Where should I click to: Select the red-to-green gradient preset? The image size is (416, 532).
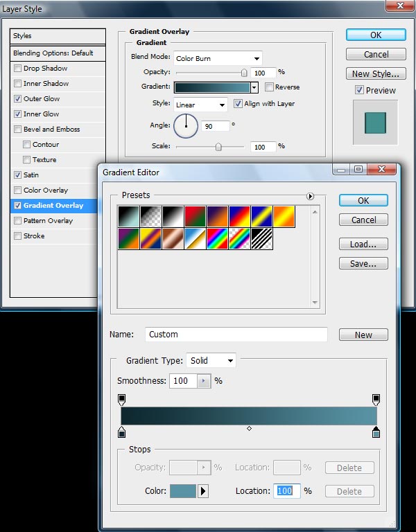click(196, 216)
